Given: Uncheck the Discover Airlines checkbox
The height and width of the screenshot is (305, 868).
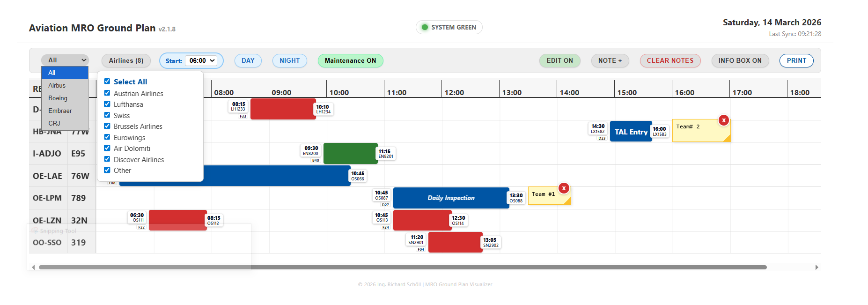Looking at the screenshot, I should click(x=107, y=159).
